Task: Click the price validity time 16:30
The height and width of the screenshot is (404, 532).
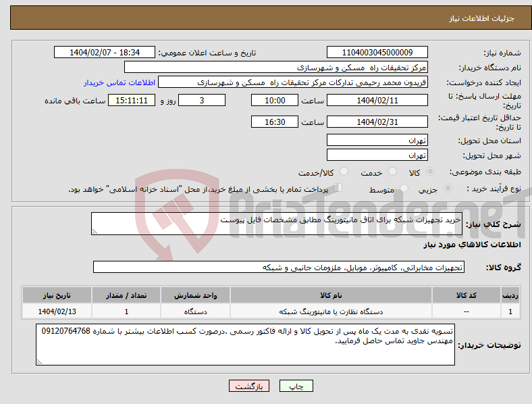Action: coord(275,122)
